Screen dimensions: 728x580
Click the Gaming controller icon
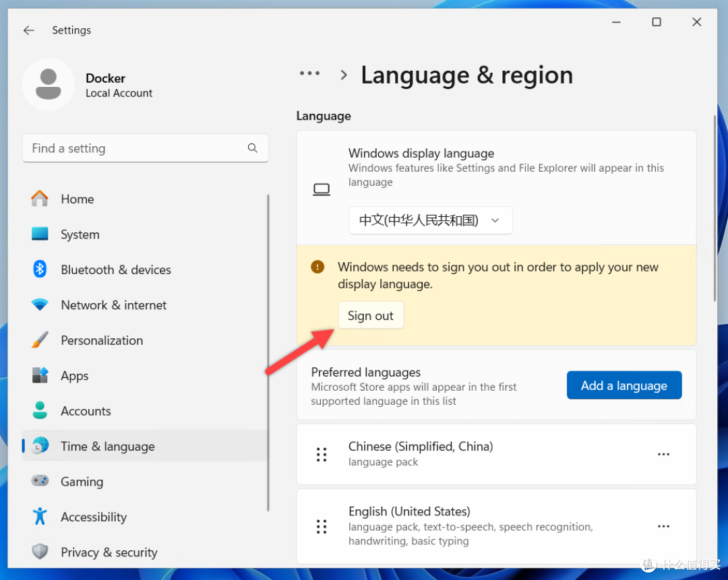[40, 481]
